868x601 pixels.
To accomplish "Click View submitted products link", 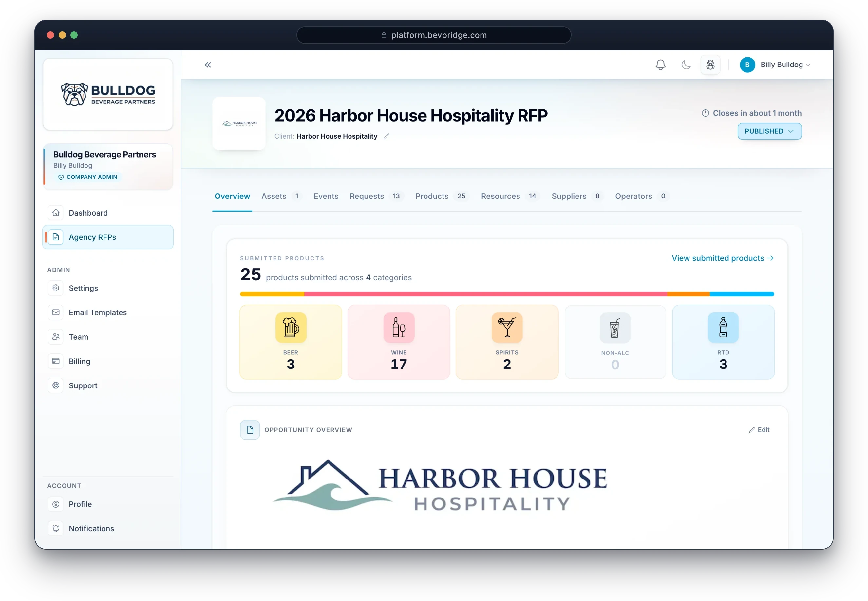I will [x=723, y=258].
